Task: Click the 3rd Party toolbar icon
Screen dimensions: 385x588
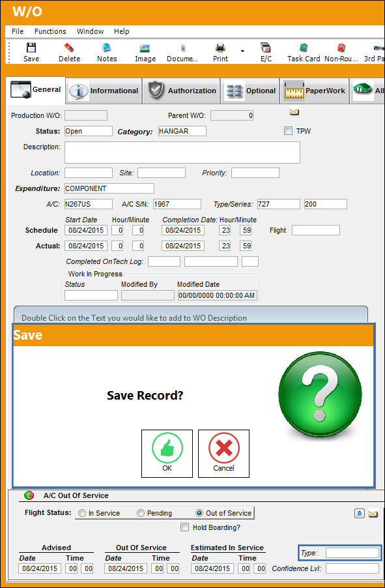Action: pos(378,48)
